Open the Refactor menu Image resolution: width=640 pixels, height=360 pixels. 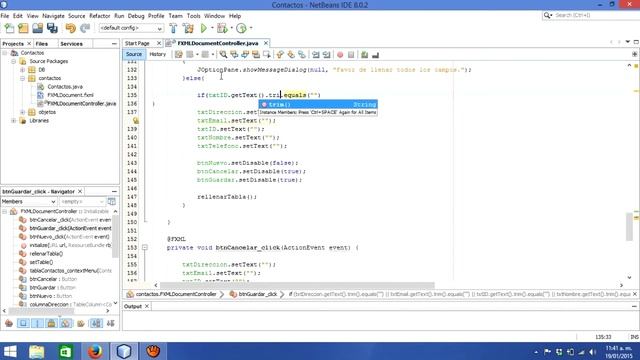pos(100,16)
